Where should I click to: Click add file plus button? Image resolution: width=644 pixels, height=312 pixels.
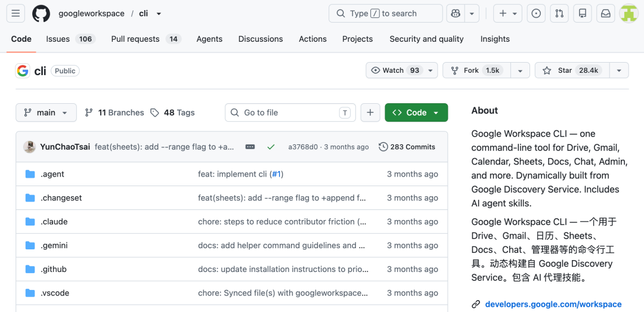pos(370,113)
